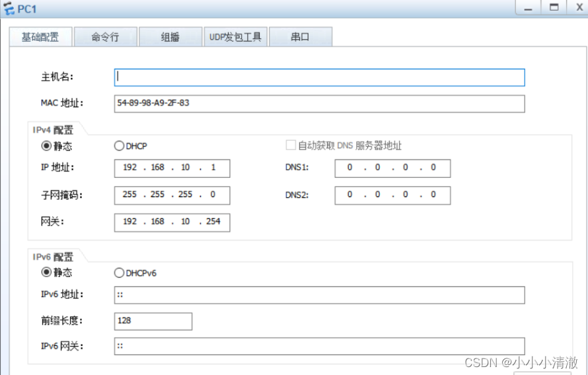Open the 组播 tab

click(170, 37)
